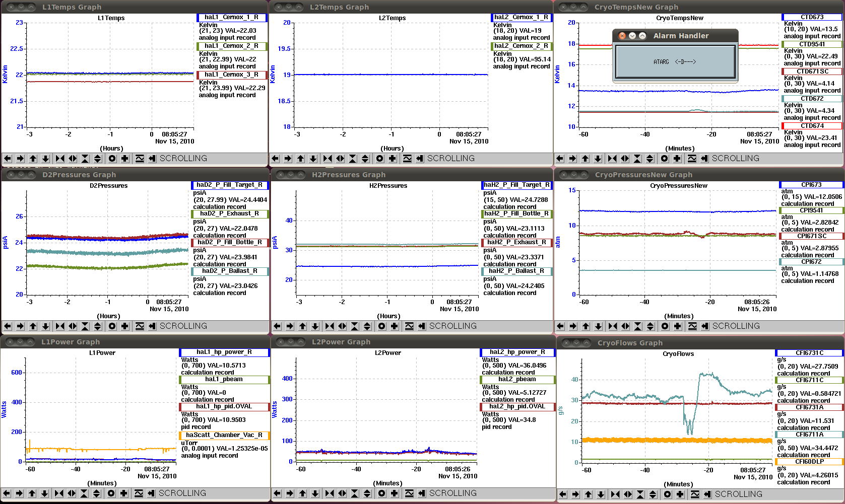The image size is (845, 504).
Task: Pan left in the L1Power Graph toolbar
Action: pos(7,493)
